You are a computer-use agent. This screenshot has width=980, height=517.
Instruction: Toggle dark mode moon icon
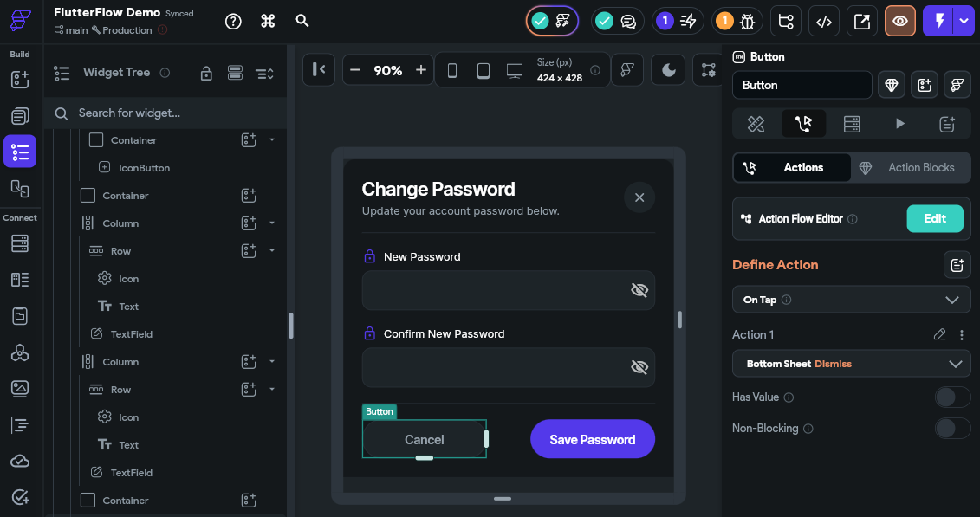tap(669, 70)
